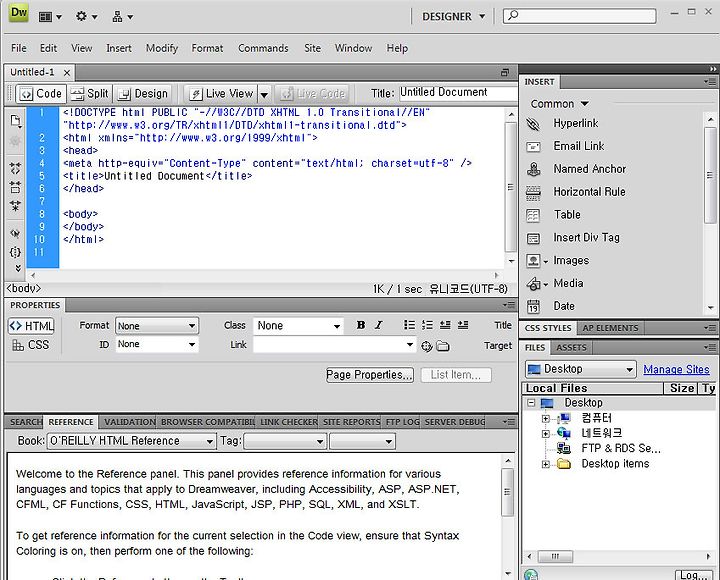
Task: Open the Commands menu
Action: (263, 48)
